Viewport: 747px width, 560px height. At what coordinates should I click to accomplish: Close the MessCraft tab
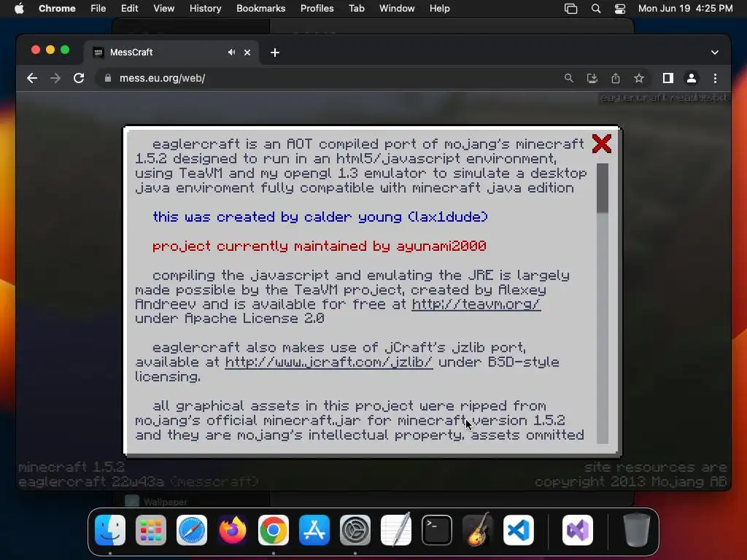tap(247, 52)
